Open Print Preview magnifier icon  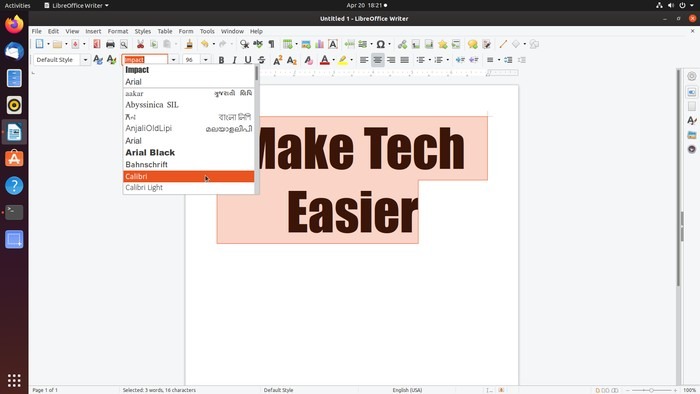(x=124, y=44)
